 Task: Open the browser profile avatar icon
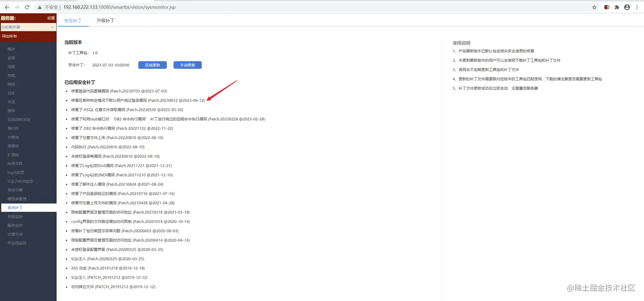(627, 7)
